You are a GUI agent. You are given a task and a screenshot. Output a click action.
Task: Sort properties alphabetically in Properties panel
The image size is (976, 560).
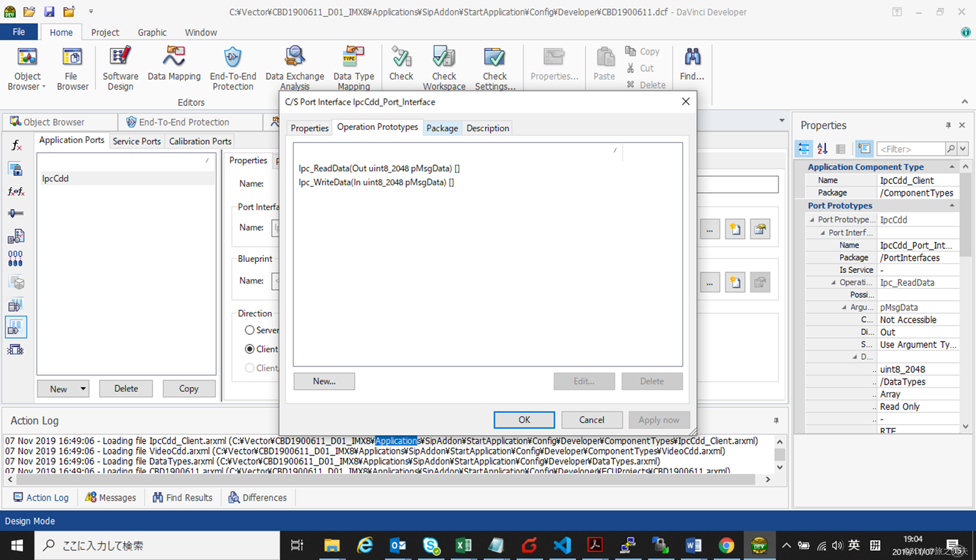822,149
